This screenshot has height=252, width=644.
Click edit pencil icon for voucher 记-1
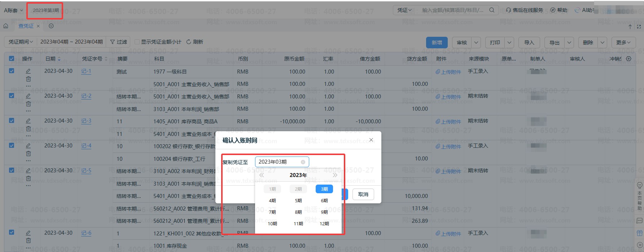[x=28, y=71]
